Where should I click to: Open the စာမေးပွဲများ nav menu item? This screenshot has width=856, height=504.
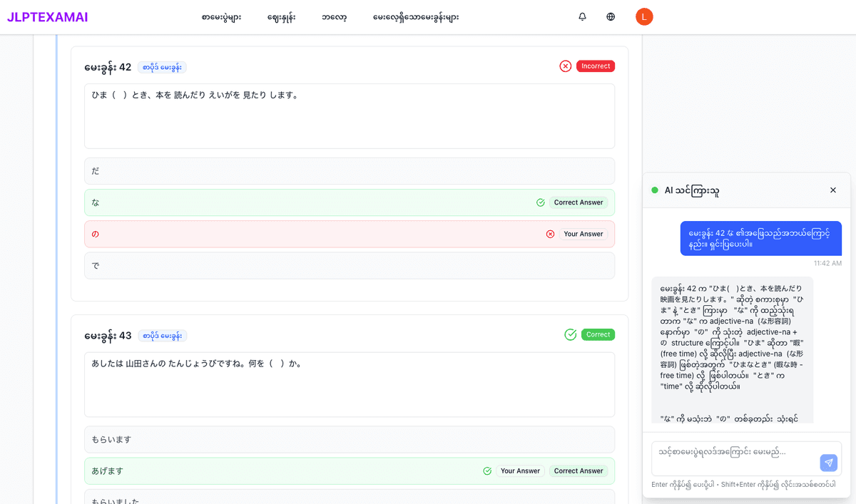coord(221,17)
